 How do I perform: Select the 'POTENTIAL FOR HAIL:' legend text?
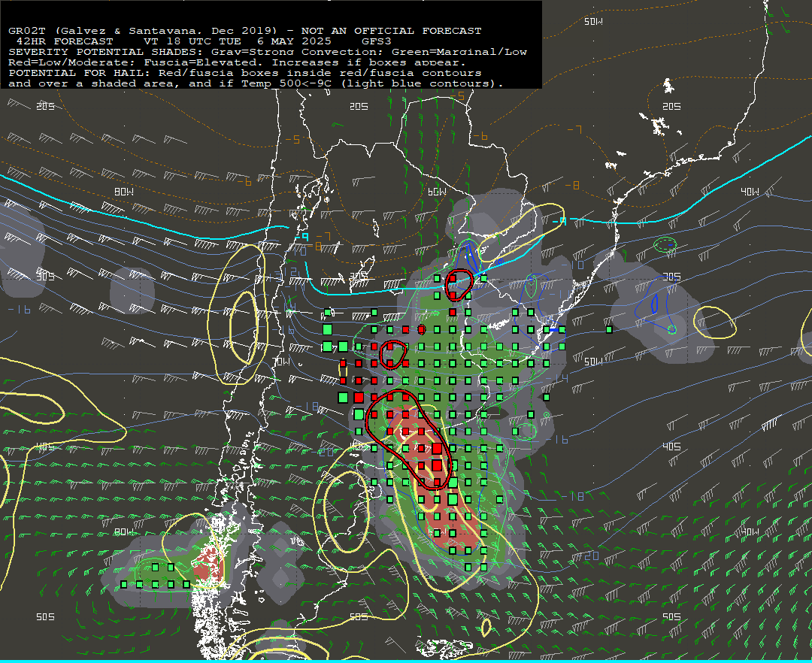80,73
